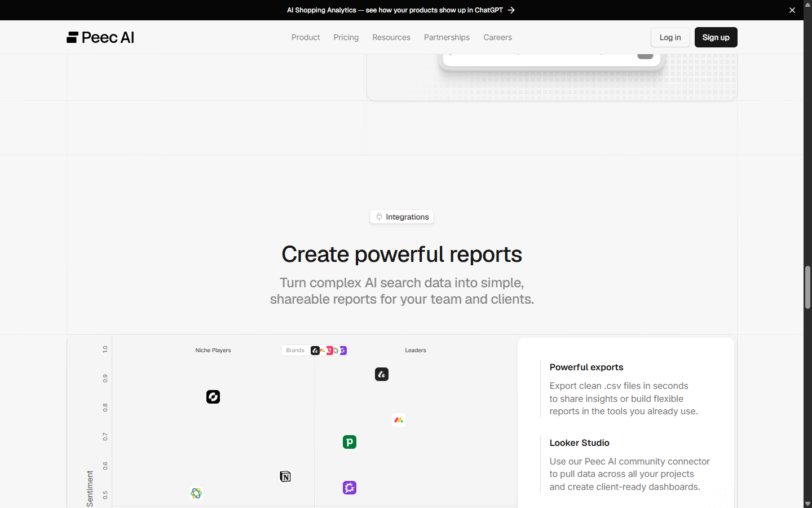Image resolution: width=812 pixels, height=508 pixels.
Task: Click the Leaders quadrant label
Action: (x=416, y=351)
